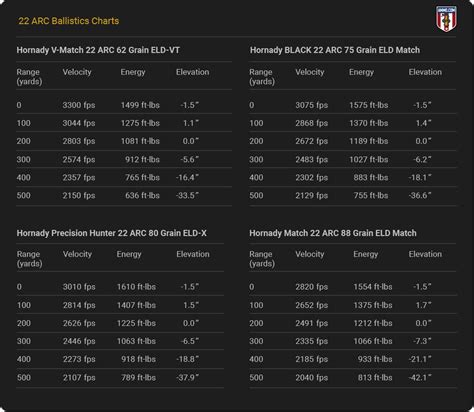Click the -16.4" elevation value
This screenshot has width=474, height=412.
187,178
